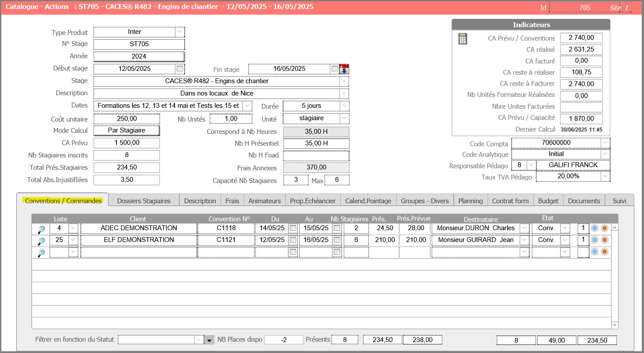This screenshot has width=644, height=353.
Task: Click blue circle icon on the empty row
Action: point(595,252)
